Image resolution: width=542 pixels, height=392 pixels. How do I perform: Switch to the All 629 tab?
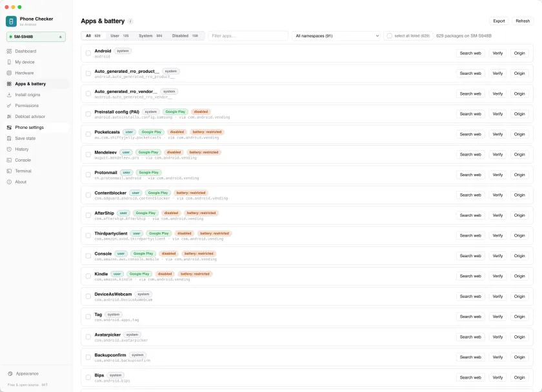tap(94, 36)
